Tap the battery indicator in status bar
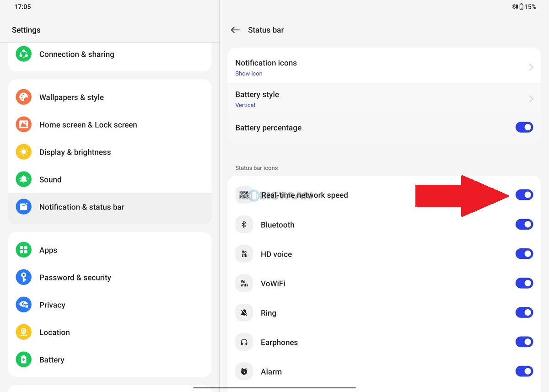This screenshot has width=549, height=392. [x=522, y=7]
